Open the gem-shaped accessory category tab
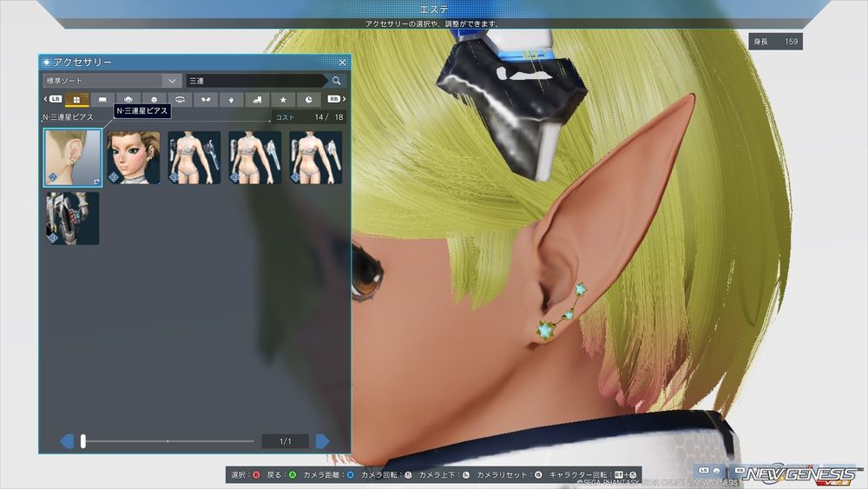This screenshot has height=489, width=868. 232,100
